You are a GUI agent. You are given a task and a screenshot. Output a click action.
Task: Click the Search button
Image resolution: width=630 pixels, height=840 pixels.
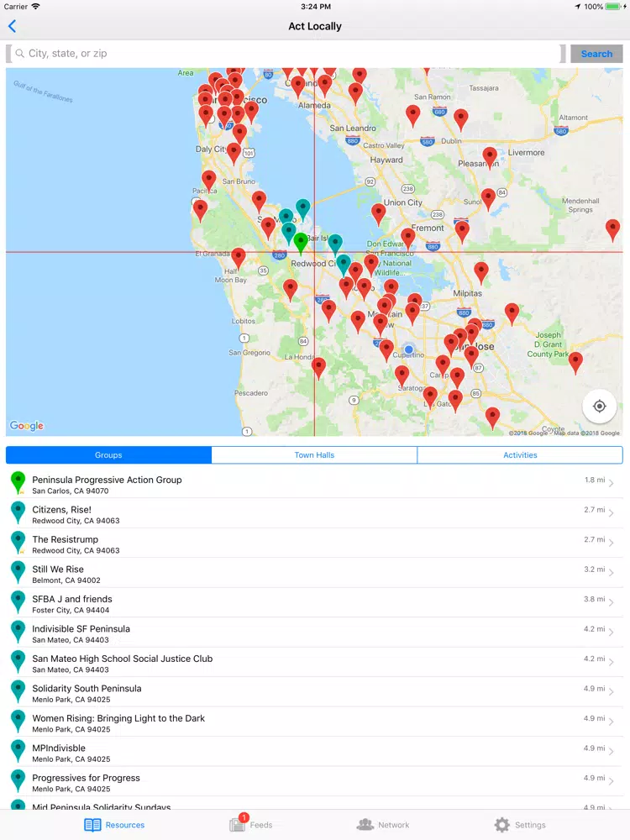tap(596, 54)
